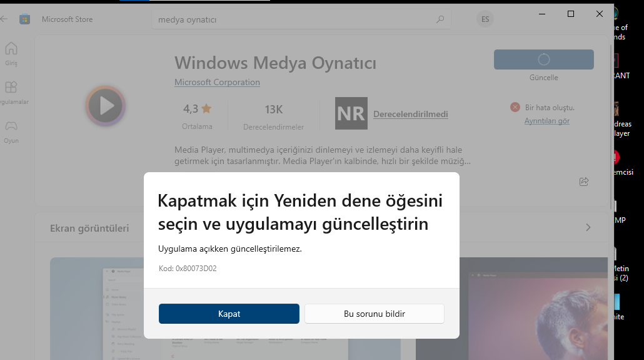The width and height of the screenshot is (644, 360).
Task: Open Giriş home in the sidebar
Action: point(11,54)
